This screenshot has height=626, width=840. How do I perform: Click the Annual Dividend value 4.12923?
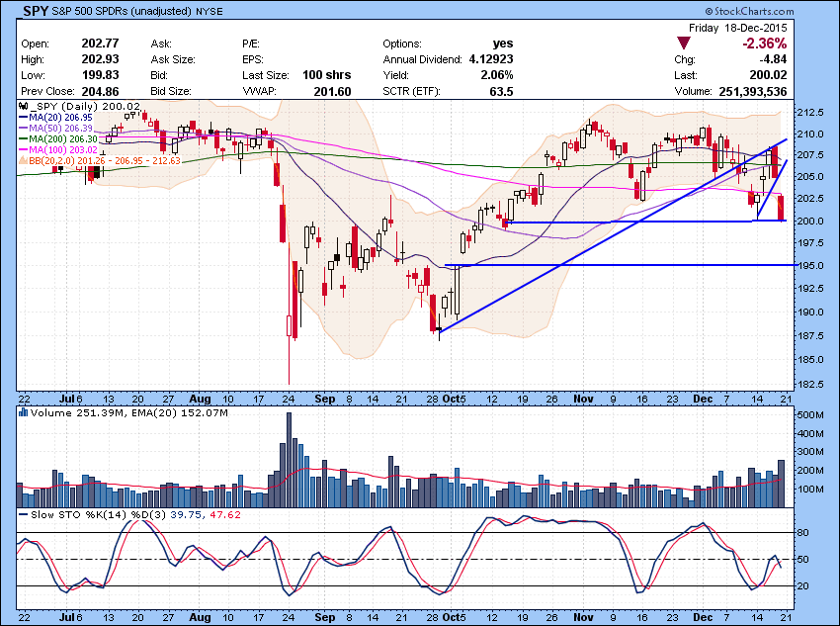[x=491, y=59]
